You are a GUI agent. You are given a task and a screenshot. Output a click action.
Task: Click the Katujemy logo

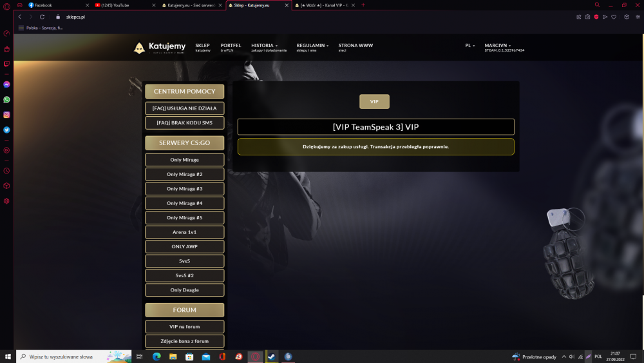click(160, 48)
